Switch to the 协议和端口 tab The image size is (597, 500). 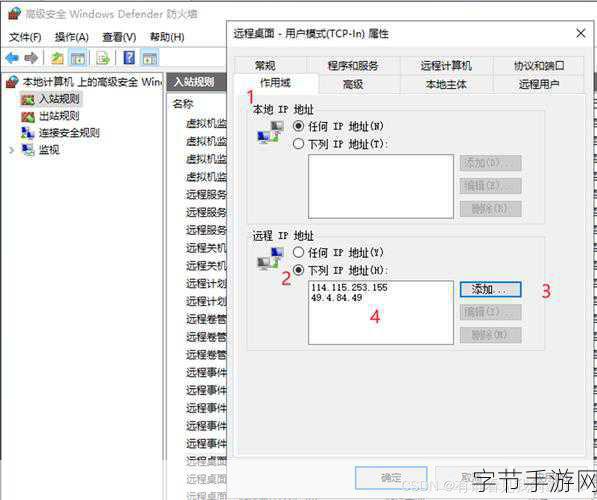539,65
